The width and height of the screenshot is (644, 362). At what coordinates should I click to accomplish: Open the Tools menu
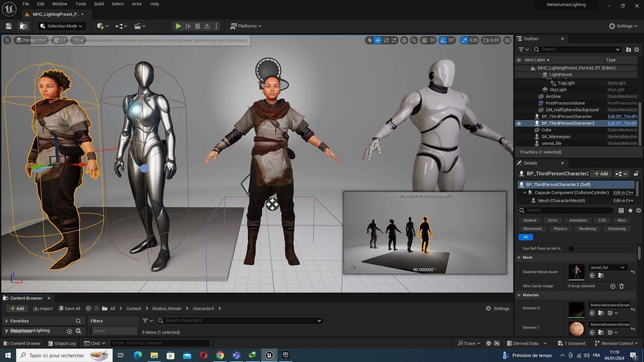click(80, 4)
